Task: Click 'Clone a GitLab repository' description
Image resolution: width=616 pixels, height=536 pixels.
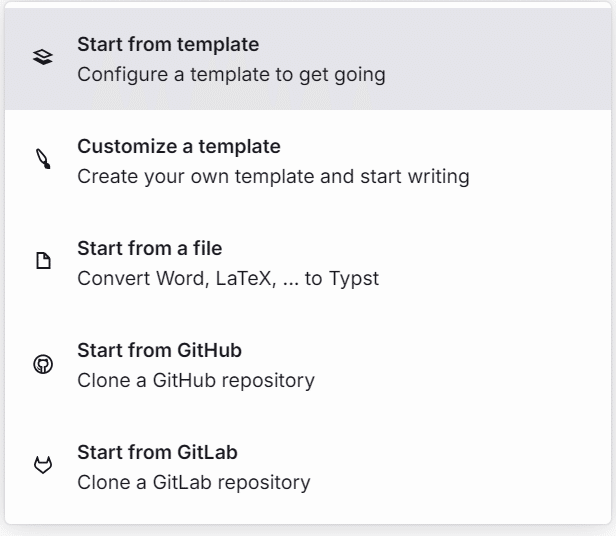Action: [194, 483]
